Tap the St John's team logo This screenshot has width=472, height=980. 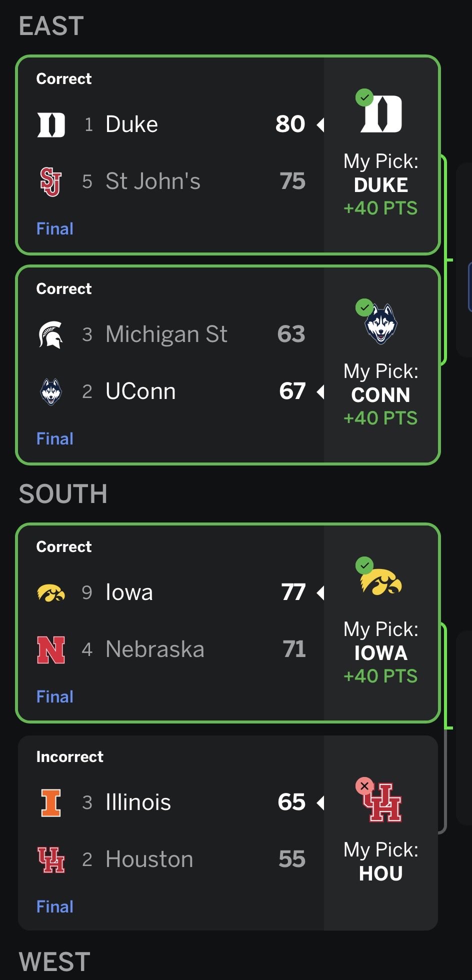pyautogui.click(x=51, y=181)
